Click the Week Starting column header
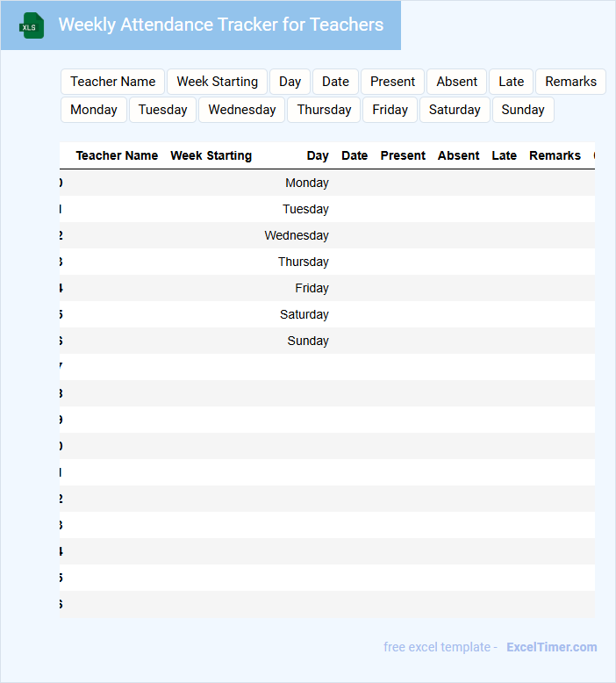Image resolution: width=616 pixels, height=683 pixels. pos(211,155)
